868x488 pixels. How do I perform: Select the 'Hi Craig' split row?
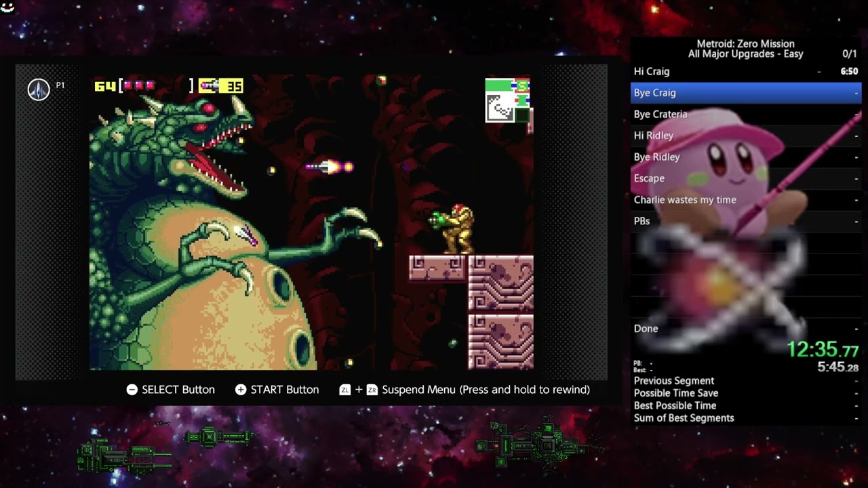746,71
